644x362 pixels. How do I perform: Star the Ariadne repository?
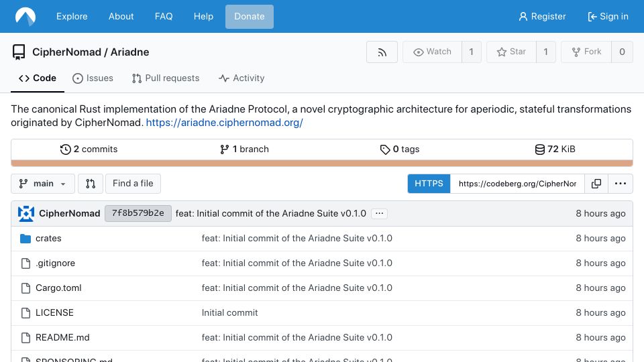click(x=511, y=52)
